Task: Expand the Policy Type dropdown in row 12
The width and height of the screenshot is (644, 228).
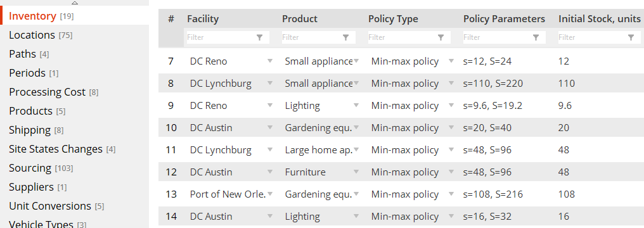Action: click(x=451, y=172)
